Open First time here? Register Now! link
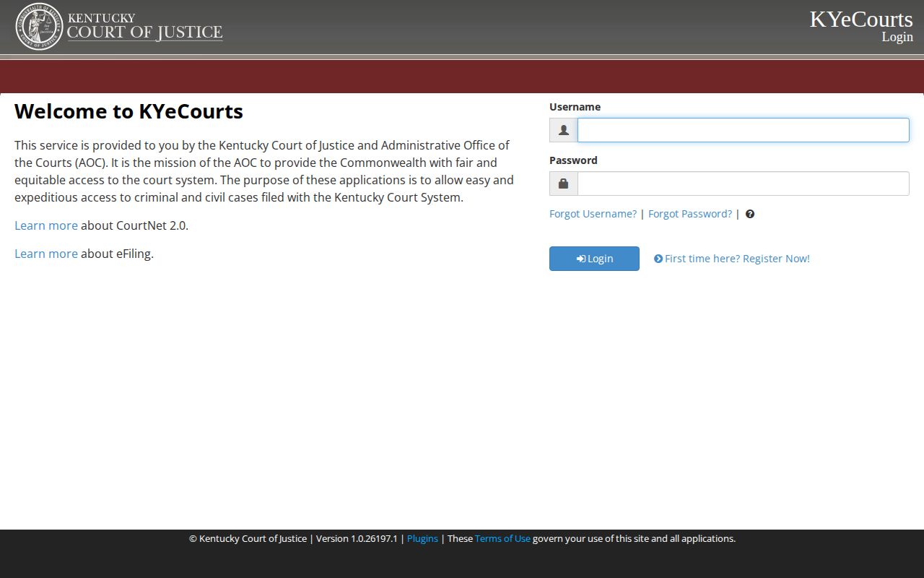This screenshot has height=578, width=924. point(732,259)
